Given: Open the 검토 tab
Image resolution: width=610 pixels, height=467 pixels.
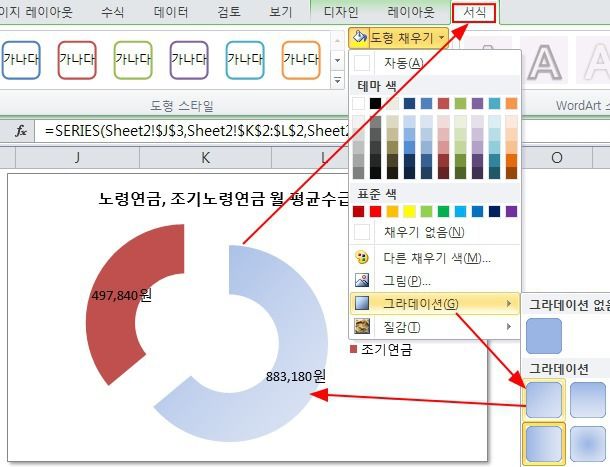Looking at the screenshot, I should 229,12.
